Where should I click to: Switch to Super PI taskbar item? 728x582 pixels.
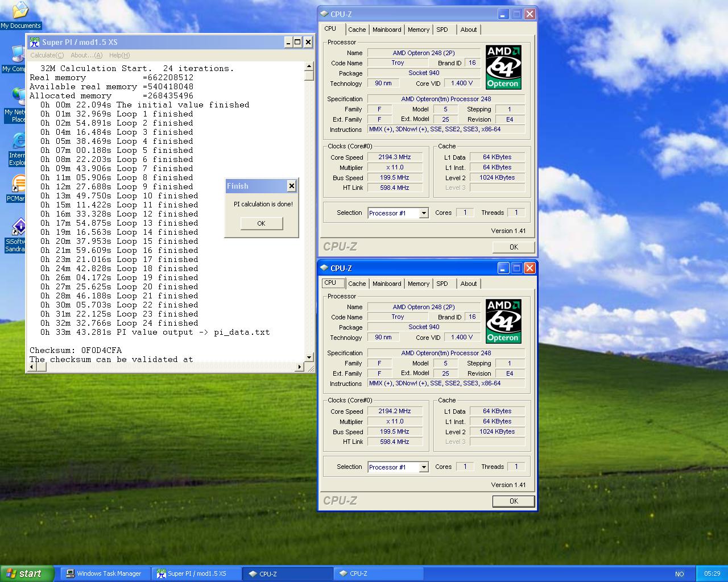(x=196, y=573)
